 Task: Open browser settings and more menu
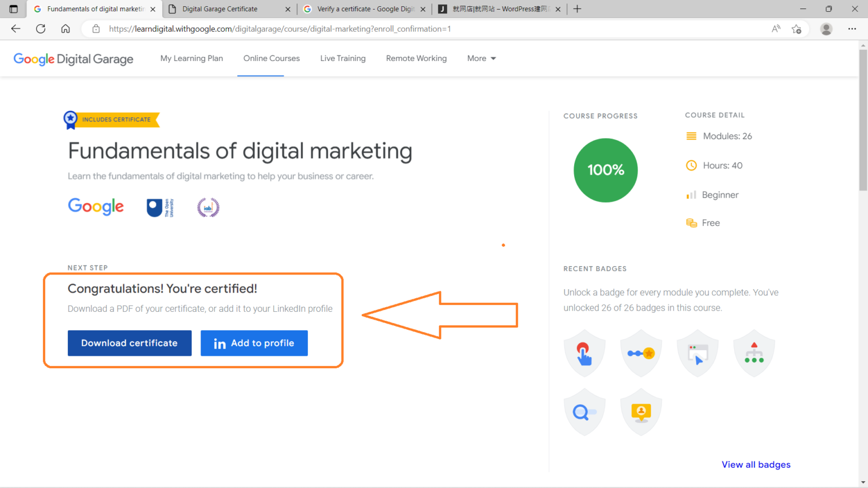(852, 29)
